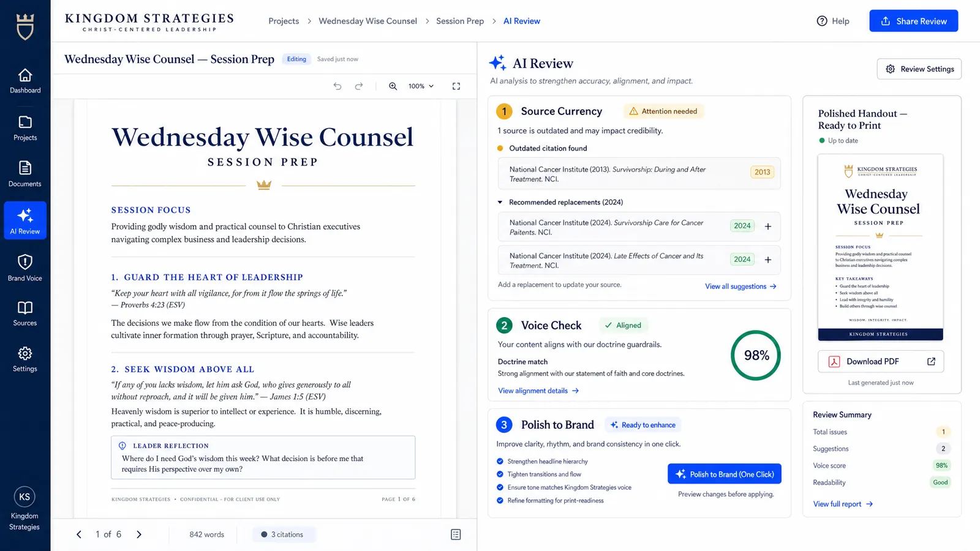Screen dimensions: 980x551
Task: Go to next page
Action: pyautogui.click(x=139, y=534)
